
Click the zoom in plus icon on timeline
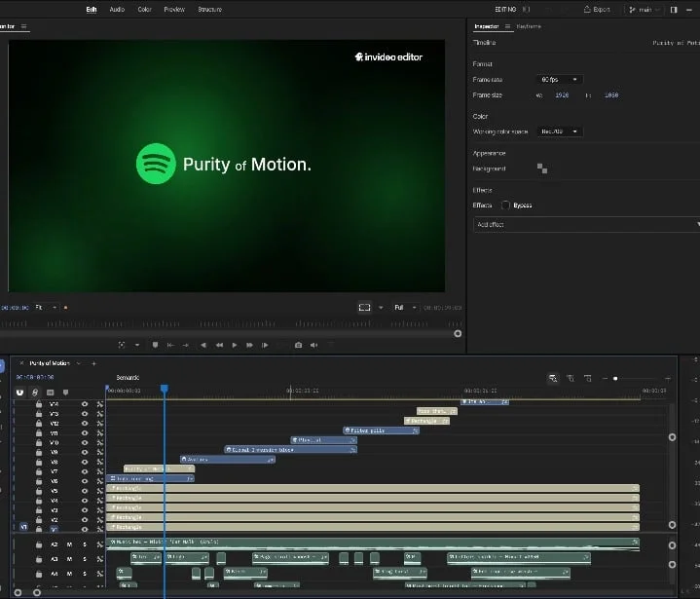pyautogui.click(x=668, y=378)
